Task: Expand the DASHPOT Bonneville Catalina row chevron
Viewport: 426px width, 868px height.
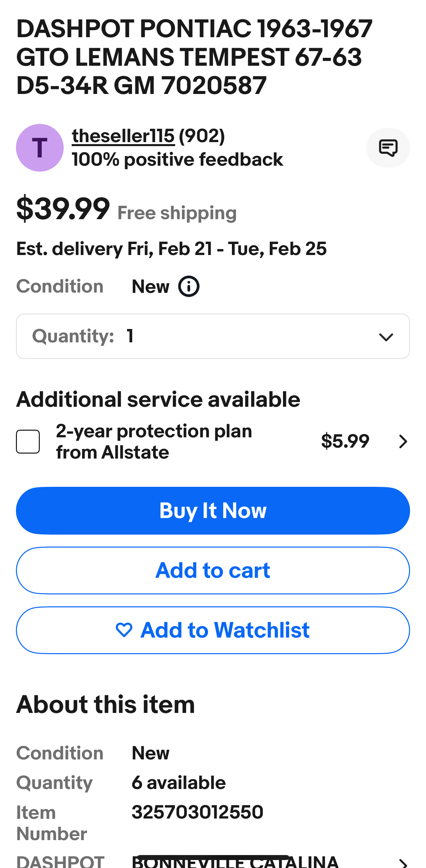Action: coord(403,863)
